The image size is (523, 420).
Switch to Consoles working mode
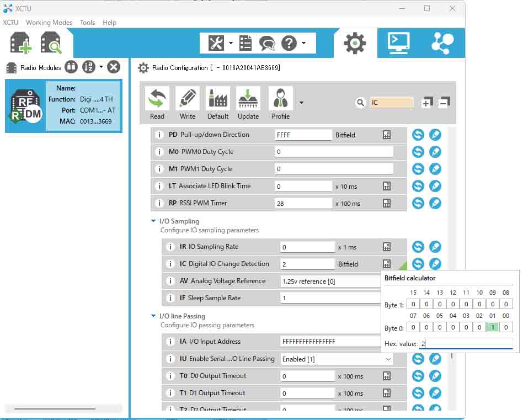click(x=398, y=43)
